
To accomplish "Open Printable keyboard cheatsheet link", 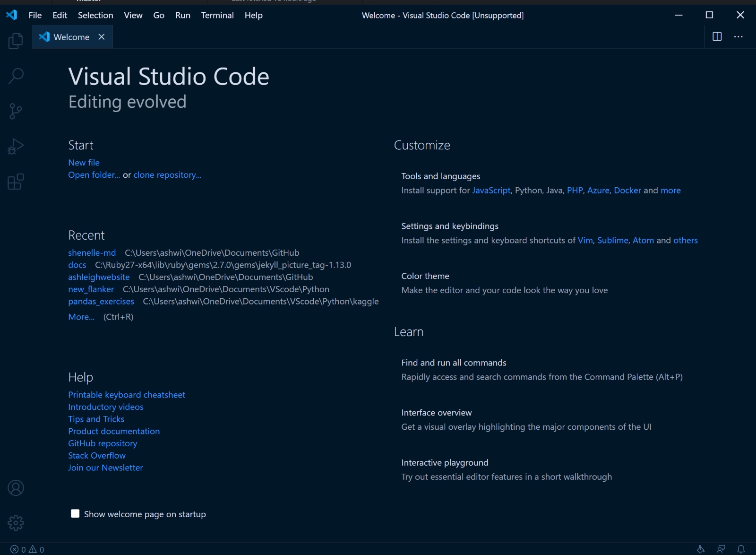I will pyautogui.click(x=127, y=395).
